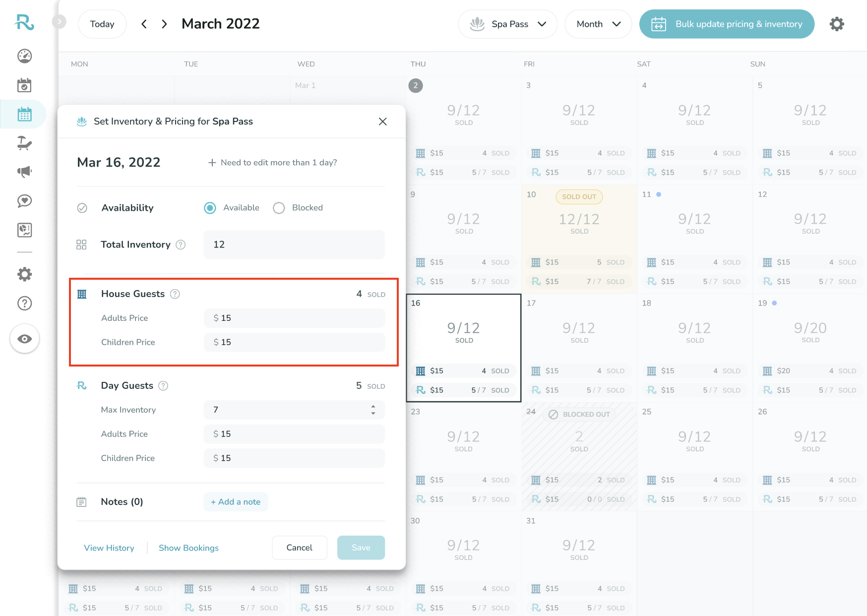This screenshot has width=867, height=616.
Task: Open the reviews heart-bubble sidebar icon
Action: point(24,201)
